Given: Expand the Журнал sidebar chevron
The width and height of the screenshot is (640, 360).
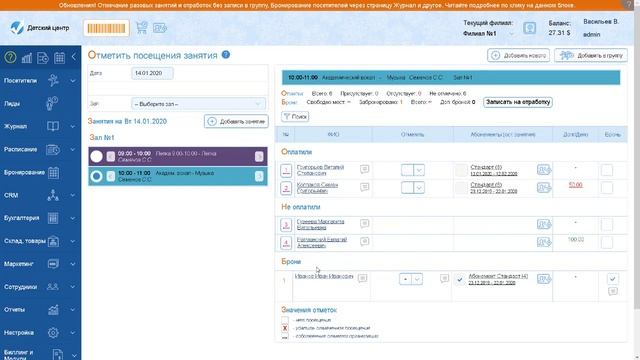Looking at the screenshot, I should [73, 127].
